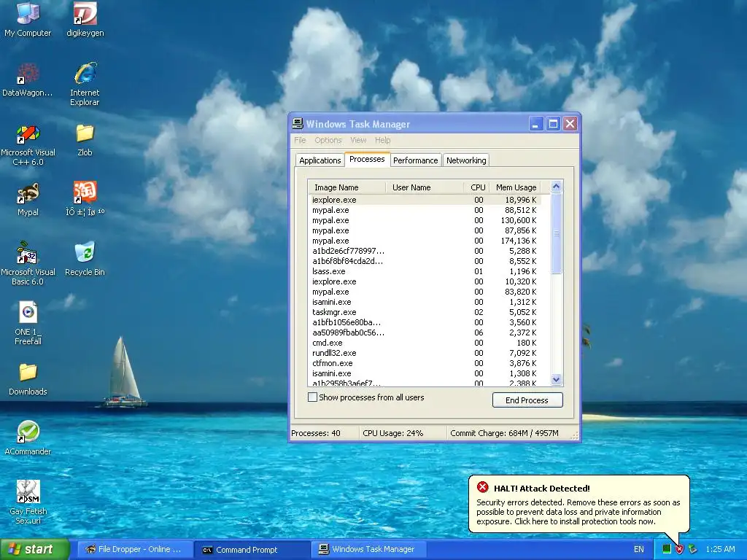This screenshot has width=747, height=560.
Task: Open the File menu in Task Manager
Action: pos(300,140)
